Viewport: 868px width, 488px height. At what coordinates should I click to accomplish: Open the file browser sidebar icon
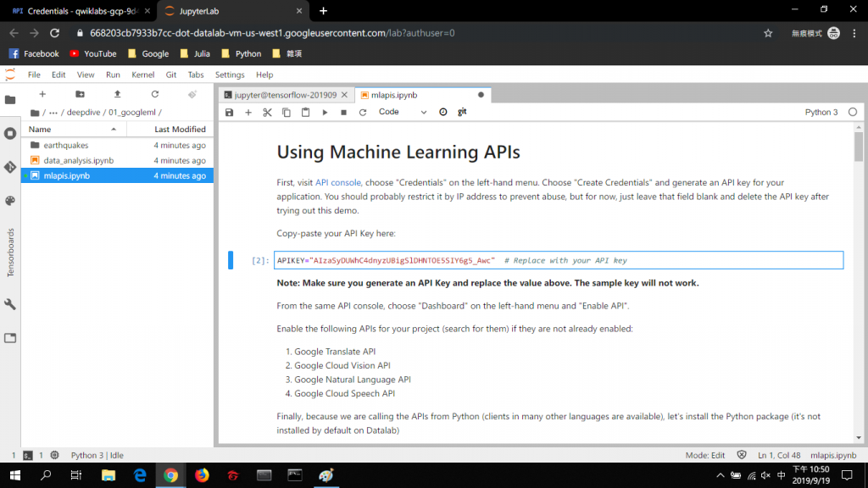[x=10, y=100]
